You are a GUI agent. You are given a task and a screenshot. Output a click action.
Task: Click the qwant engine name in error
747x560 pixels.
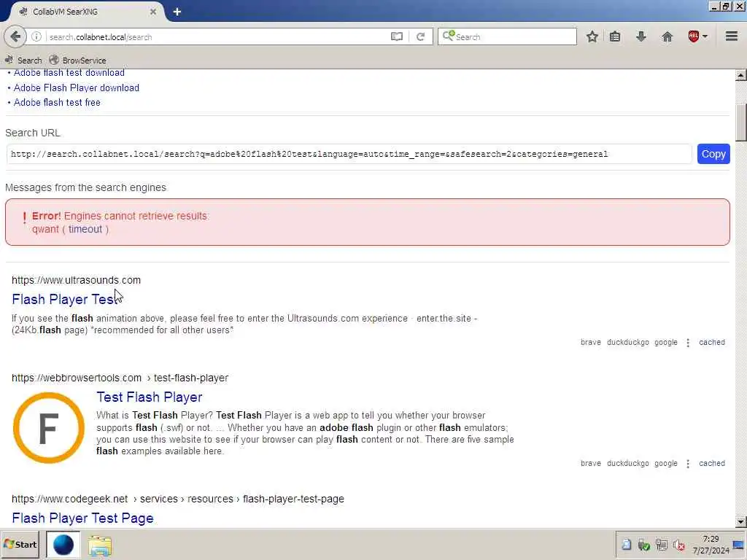pos(46,229)
